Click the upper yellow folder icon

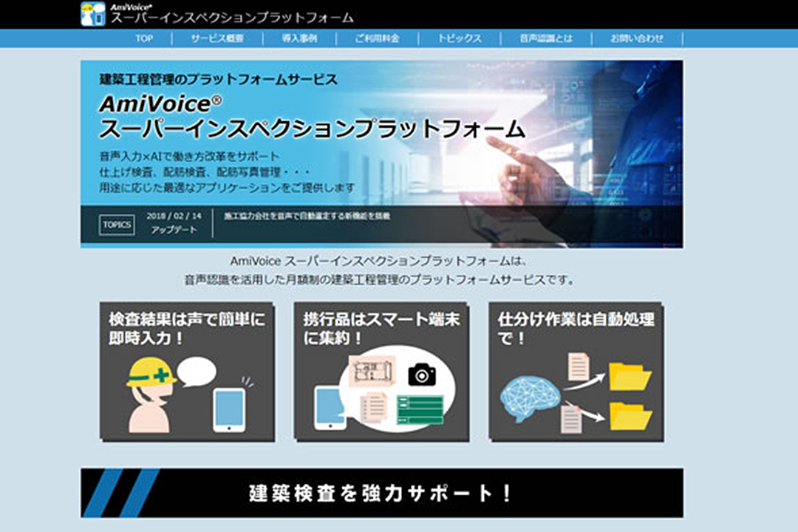click(x=630, y=376)
